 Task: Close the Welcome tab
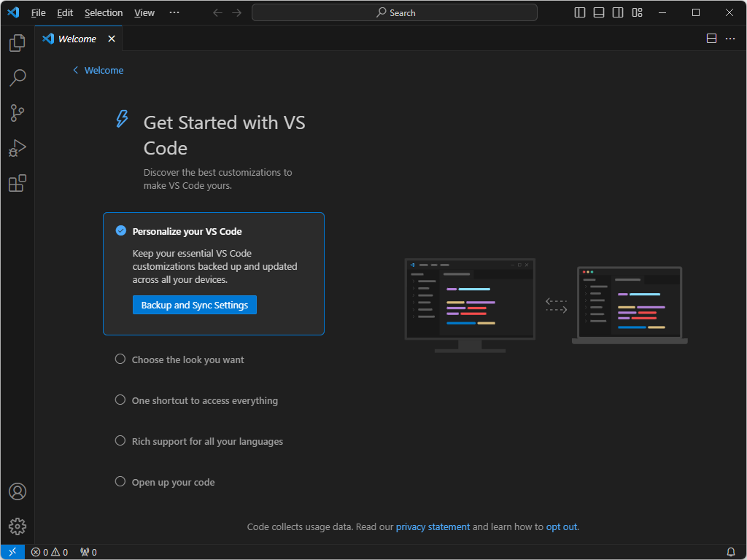point(112,39)
